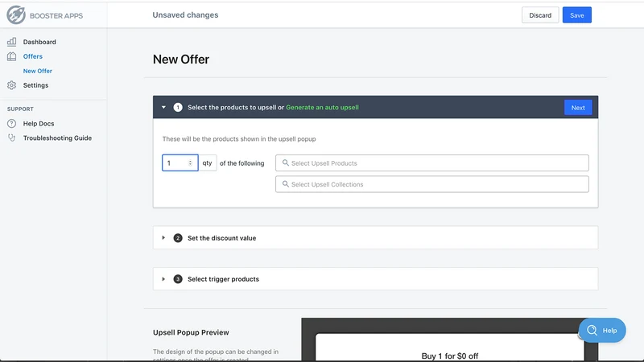The width and height of the screenshot is (644, 362).
Task: Click search icon in Select Upsell Collections
Action: [x=286, y=184]
